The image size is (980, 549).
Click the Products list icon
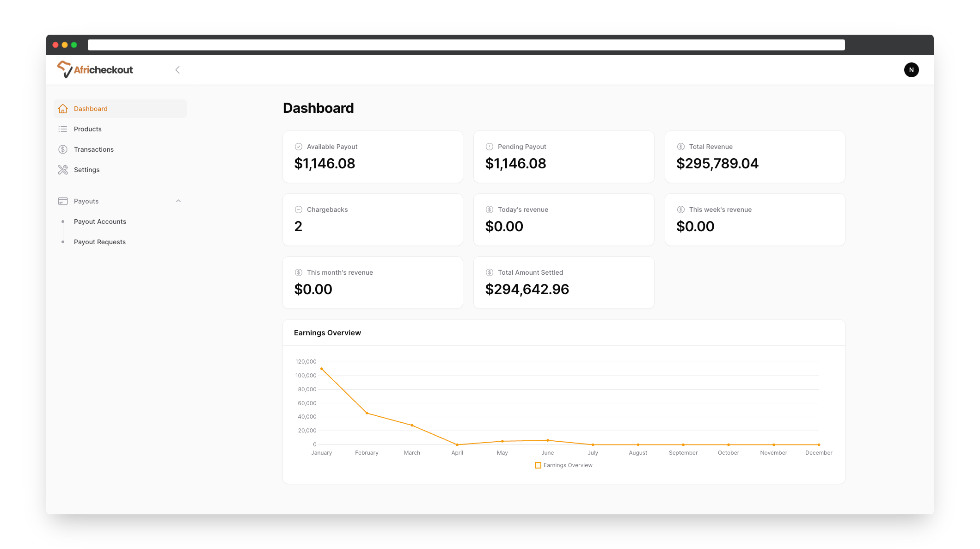[x=63, y=129]
